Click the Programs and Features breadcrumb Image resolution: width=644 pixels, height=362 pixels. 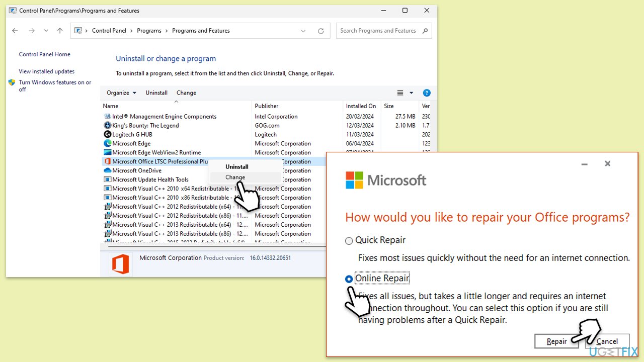point(201,31)
